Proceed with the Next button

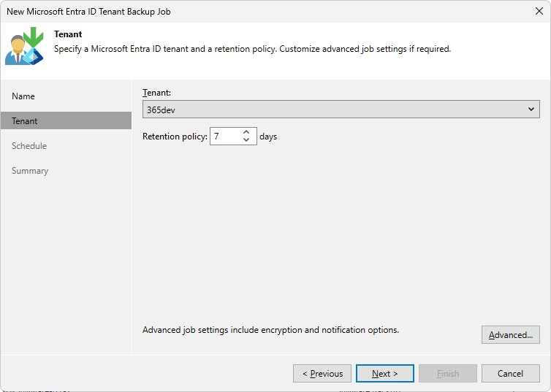[x=385, y=374]
